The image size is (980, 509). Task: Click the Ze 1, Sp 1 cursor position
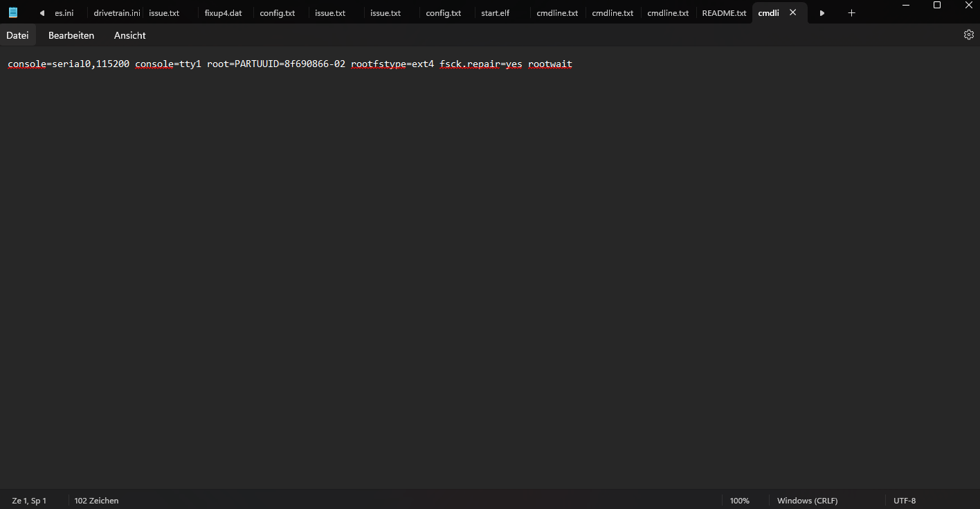click(29, 501)
